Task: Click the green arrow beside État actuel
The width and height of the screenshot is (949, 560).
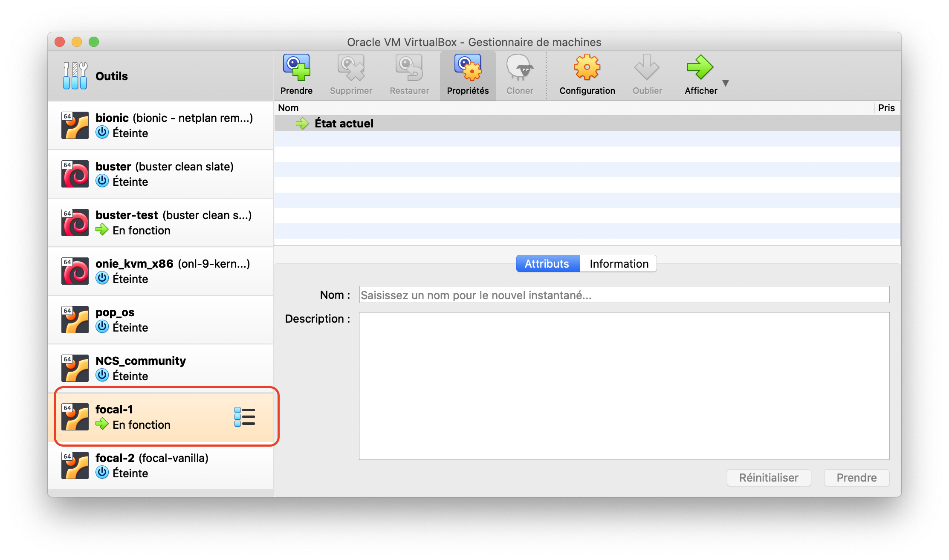Action: point(302,124)
